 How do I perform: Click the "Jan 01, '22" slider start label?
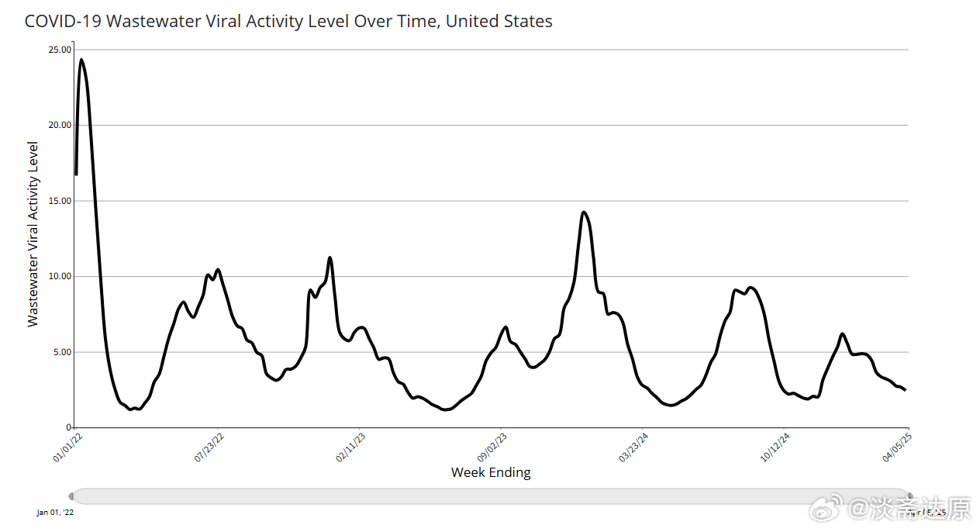55,512
